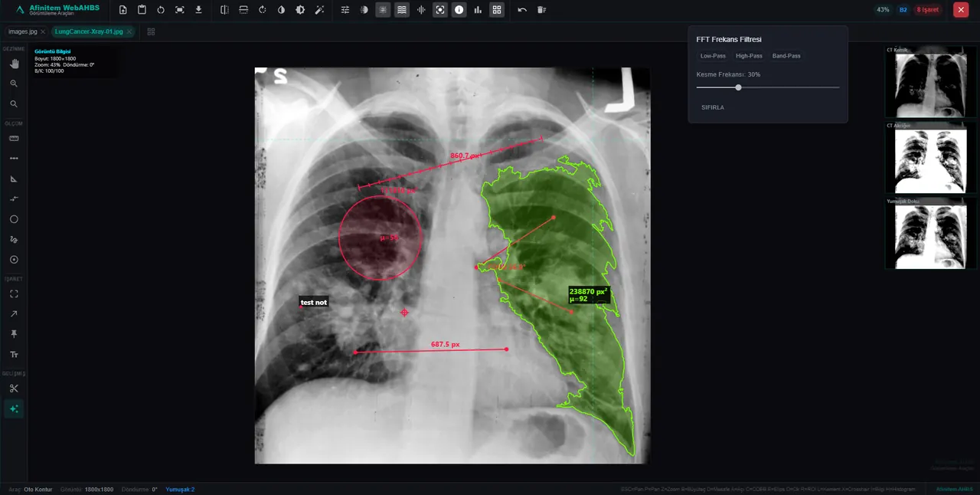Image resolution: width=980 pixels, height=495 pixels.
Task: Click the B2 badge
Action: pyautogui.click(x=903, y=10)
